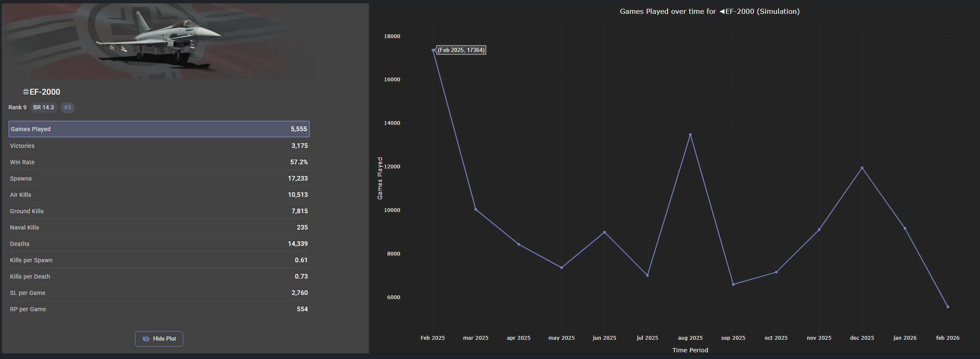This screenshot has height=359, width=980.
Task: Choose the Ground Kills stat row
Action: tap(159, 211)
